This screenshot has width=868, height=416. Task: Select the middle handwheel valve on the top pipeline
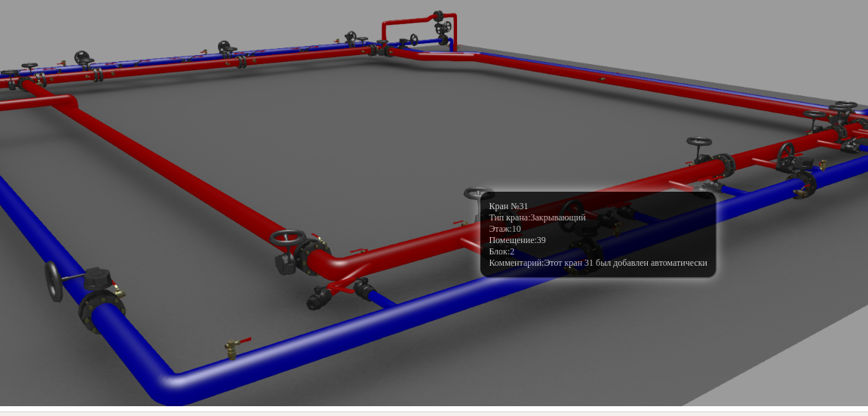224,48
